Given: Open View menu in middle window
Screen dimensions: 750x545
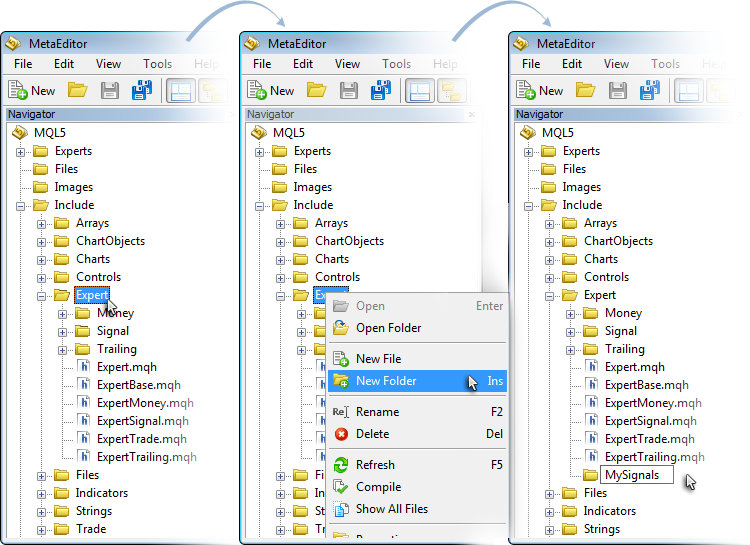Looking at the screenshot, I should pos(347,64).
